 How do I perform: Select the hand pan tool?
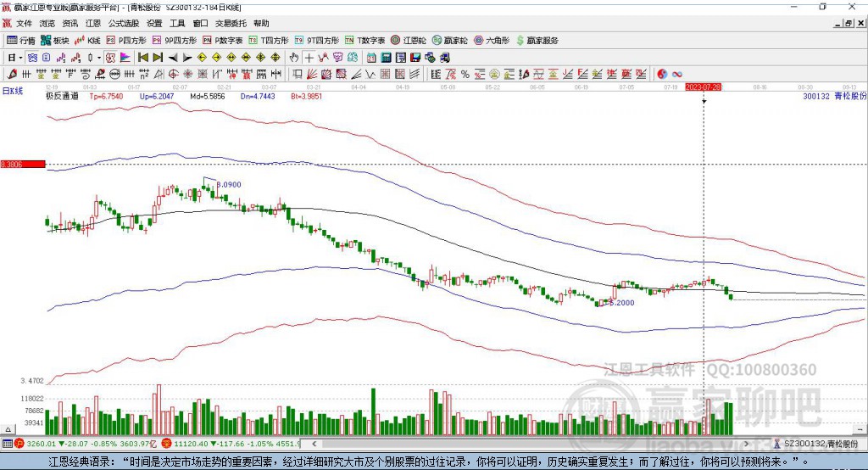[x=294, y=58]
